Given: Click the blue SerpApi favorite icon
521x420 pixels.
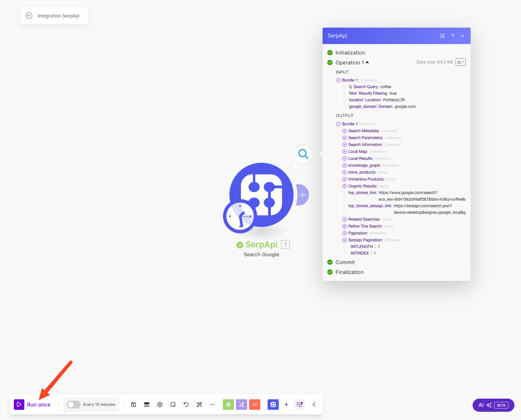Looking at the screenshot, I should [x=273, y=405].
